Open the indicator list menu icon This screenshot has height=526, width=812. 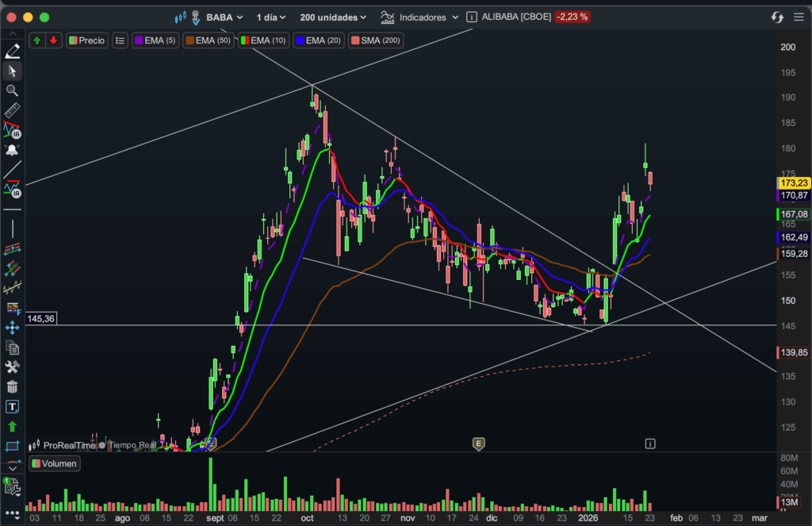click(120, 40)
